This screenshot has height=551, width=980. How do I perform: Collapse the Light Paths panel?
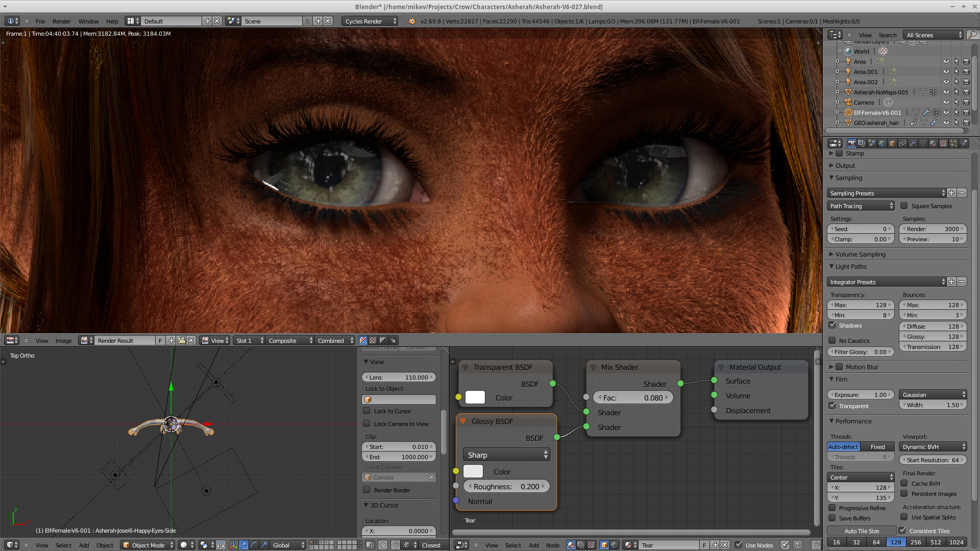[850, 266]
